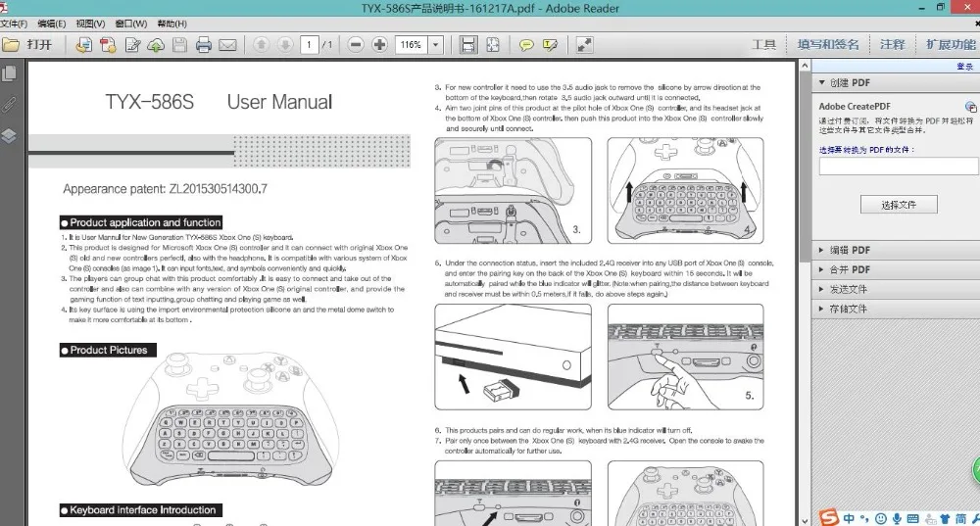Click the 登录 sign-in link
980x526 pixels.
tap(964, 67)
